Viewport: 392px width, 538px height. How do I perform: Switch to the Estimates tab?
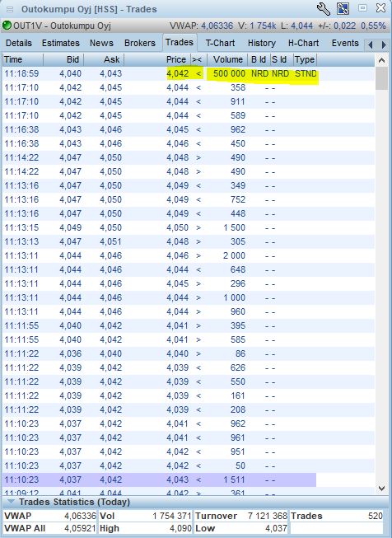pyautogui.click(x=61, y=43)
